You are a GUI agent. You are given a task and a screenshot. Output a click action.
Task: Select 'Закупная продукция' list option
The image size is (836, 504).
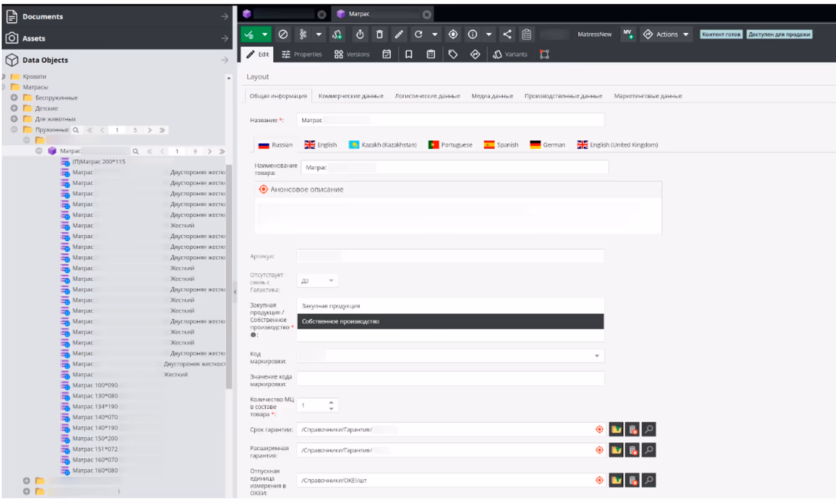(x=450, y=306)
